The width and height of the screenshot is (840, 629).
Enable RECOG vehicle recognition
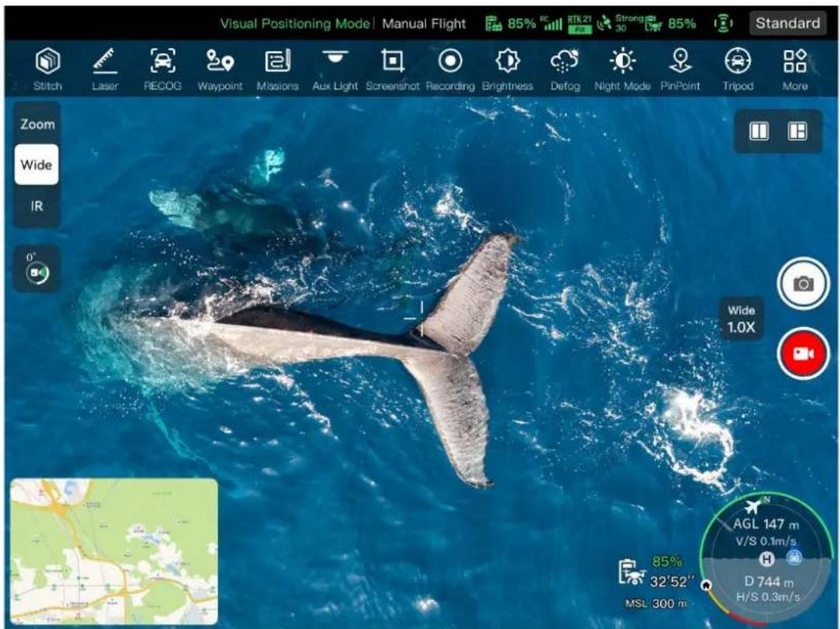(x=162, y=70)
